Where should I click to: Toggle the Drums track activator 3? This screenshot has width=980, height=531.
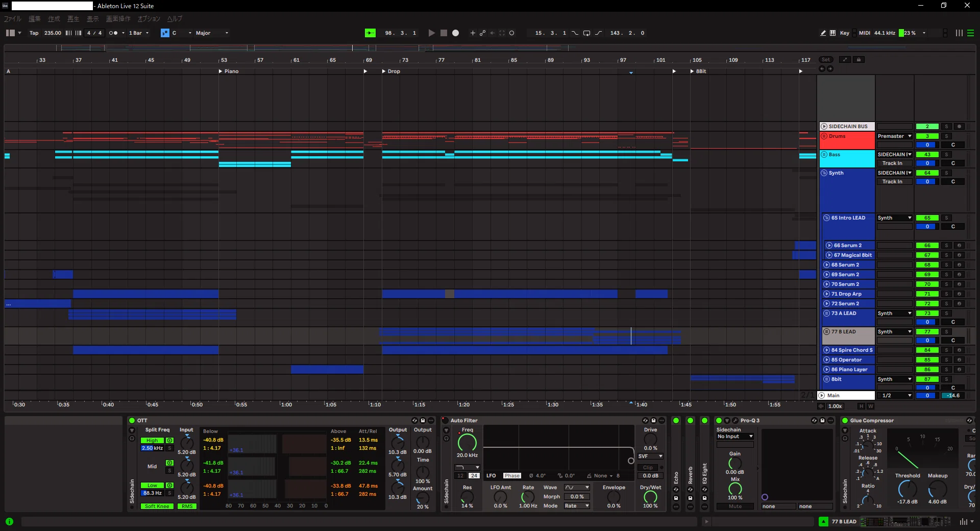click(927, 136)
